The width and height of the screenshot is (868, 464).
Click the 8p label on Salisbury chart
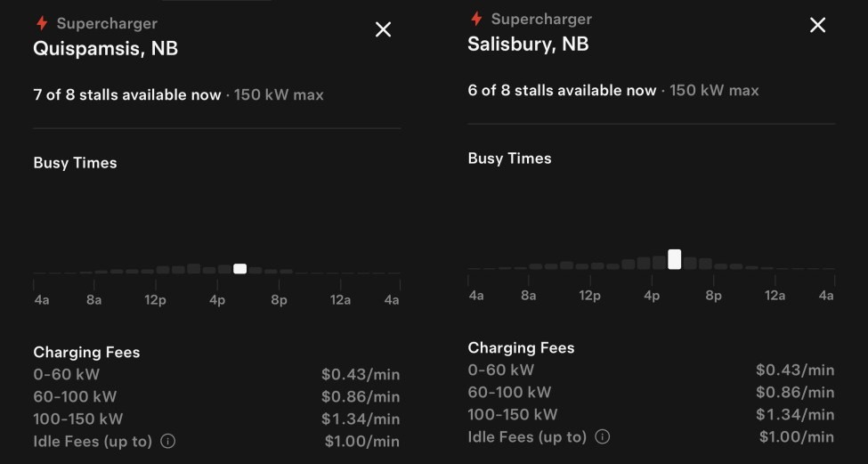point(713,296)
